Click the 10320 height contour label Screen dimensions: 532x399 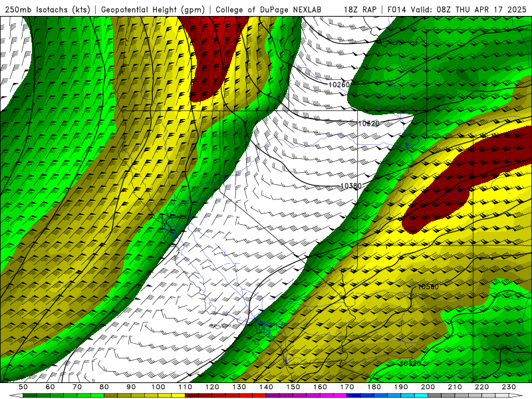click(x=369, y=124)
